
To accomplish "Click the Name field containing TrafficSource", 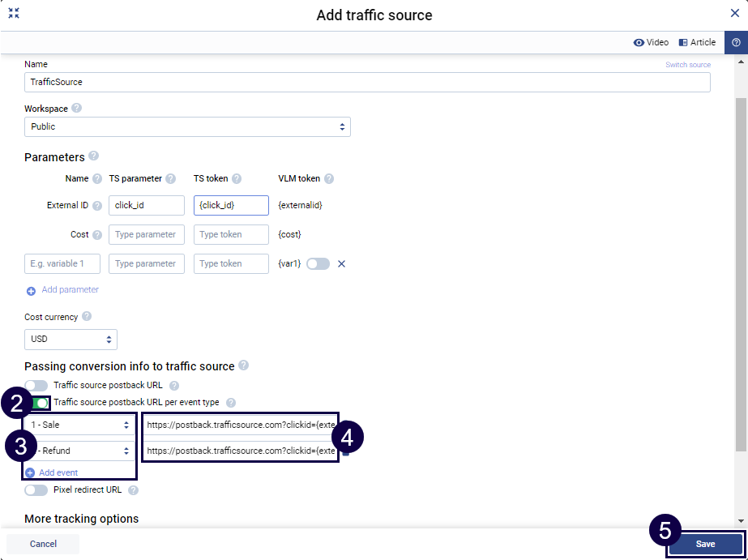I will (367, 83).
